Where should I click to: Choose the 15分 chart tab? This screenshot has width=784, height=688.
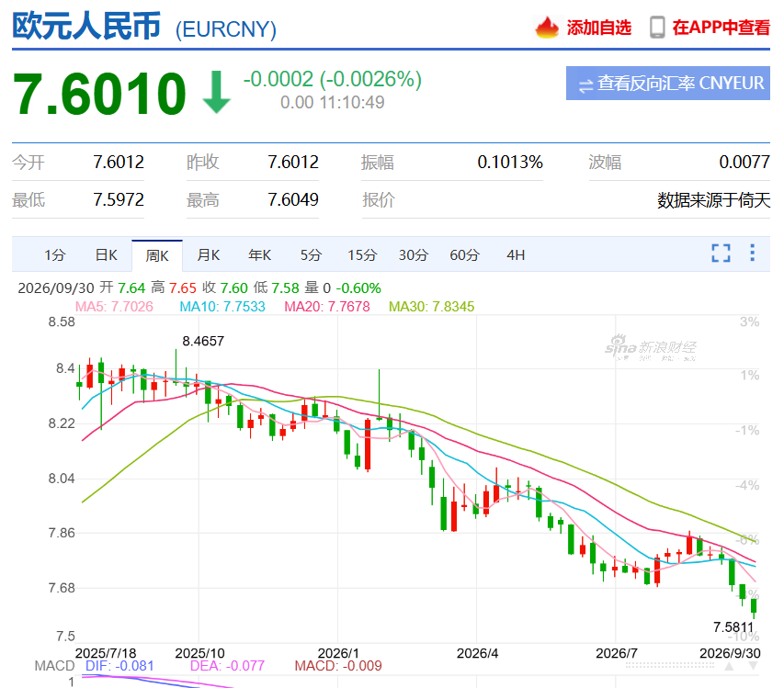pos(362,255)
